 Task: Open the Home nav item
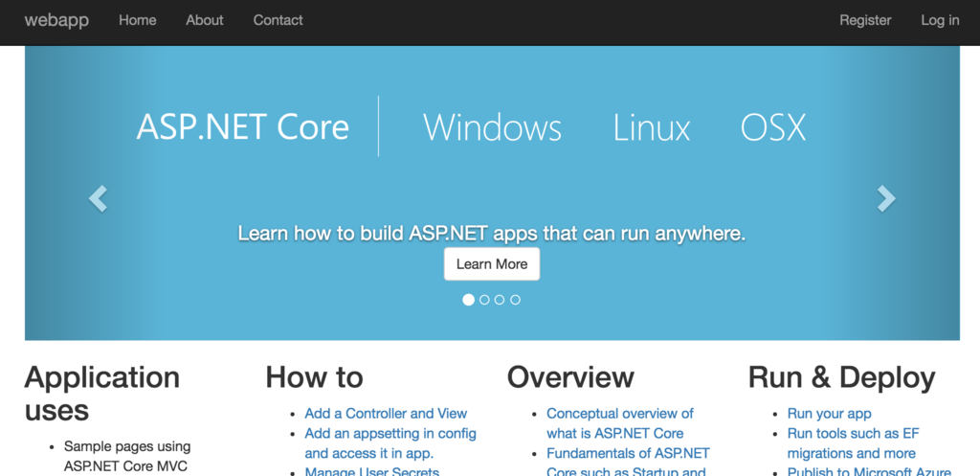pyautogui.click(x=138, y=20)
